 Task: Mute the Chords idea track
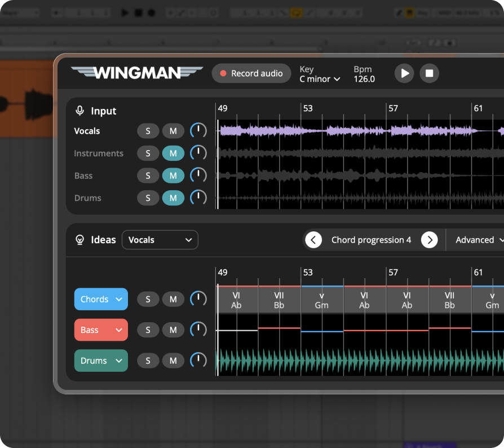[x=173, y=299]
